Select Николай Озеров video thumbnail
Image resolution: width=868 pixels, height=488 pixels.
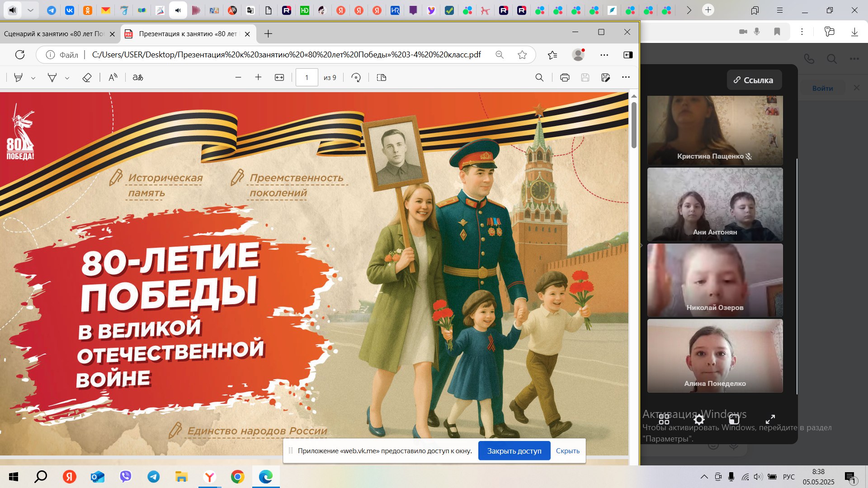715,280
